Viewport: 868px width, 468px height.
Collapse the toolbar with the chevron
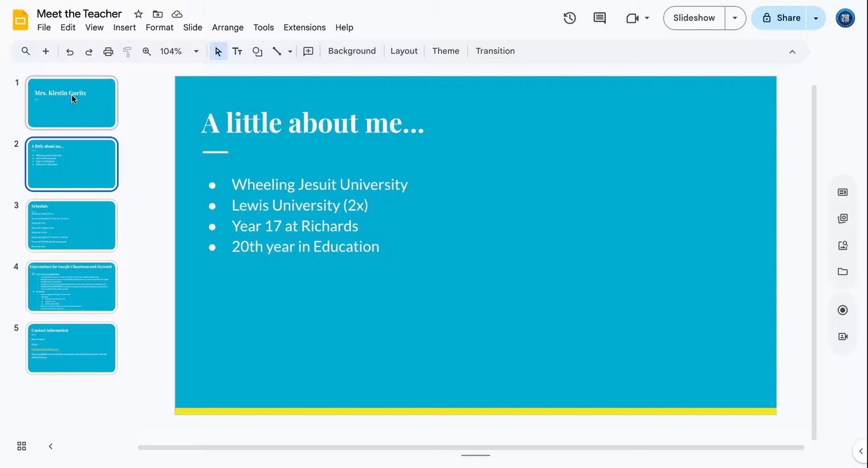coord(793,51)
